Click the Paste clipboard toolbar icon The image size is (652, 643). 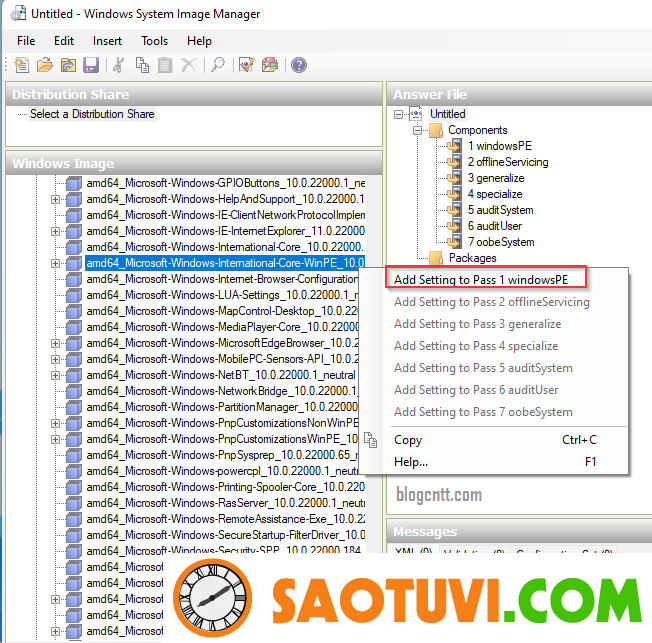pos(165,65)
